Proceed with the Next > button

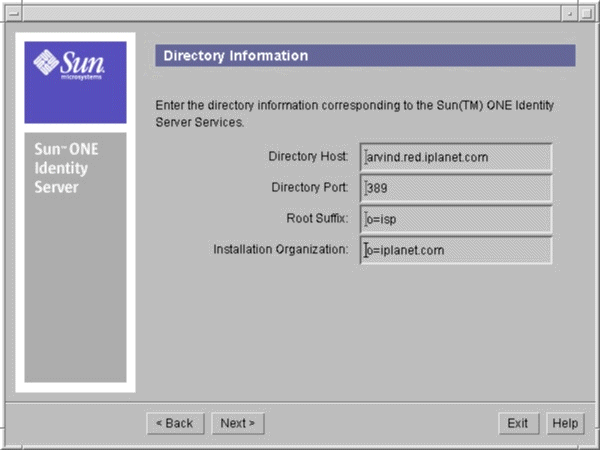coord(238,424)
